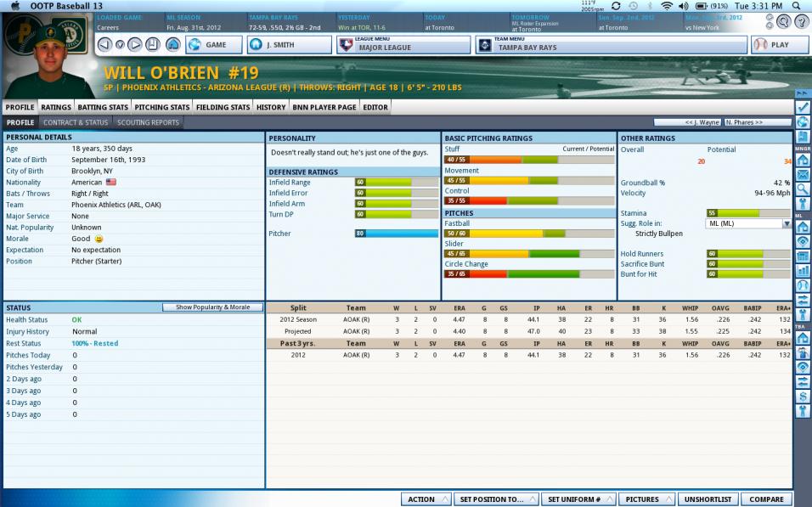812x507 pixels.
Task: Open the Sugg. Role in ML (ML) dropdown
Action: [x=748, y=223]
